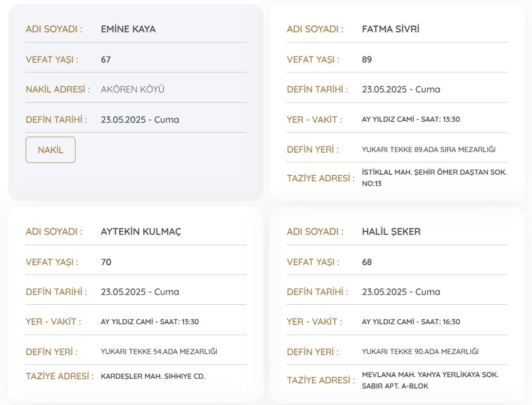Click Fatma Sivri's age value 89
The width and height of the screenshot is (532, 405).
(x=367, y=60)
